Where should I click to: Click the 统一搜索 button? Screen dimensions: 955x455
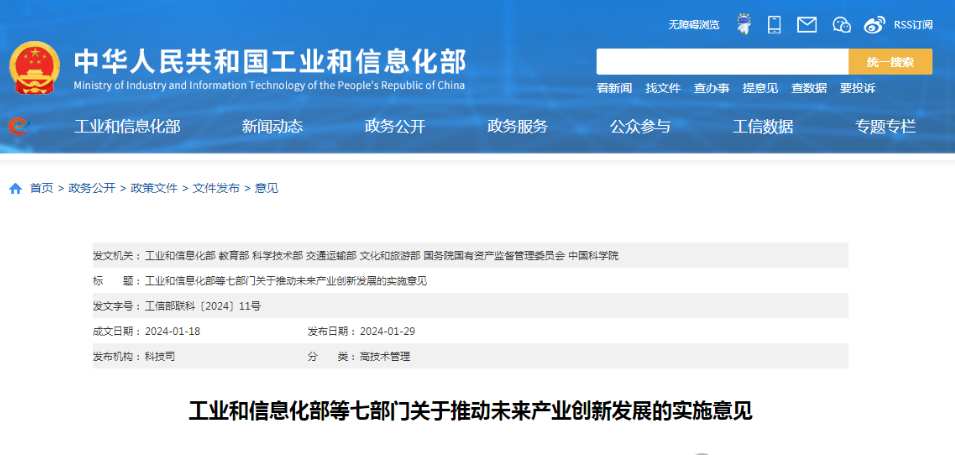890,62
